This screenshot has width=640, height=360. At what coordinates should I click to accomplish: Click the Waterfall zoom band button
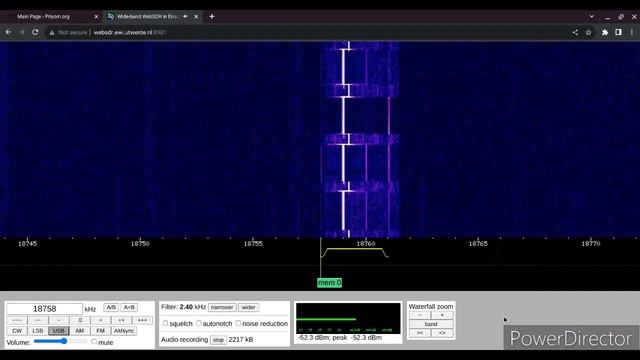[x=431, y=324]
